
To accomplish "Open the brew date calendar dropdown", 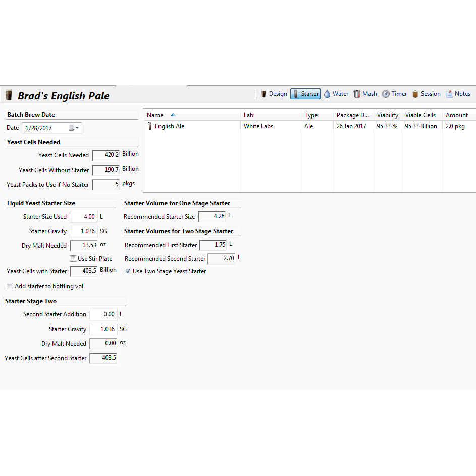I will click(74, 128).
